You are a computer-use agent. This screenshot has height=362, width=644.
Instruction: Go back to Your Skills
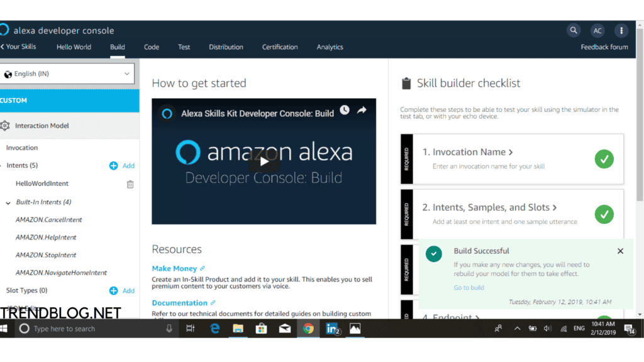pos(18,47)
